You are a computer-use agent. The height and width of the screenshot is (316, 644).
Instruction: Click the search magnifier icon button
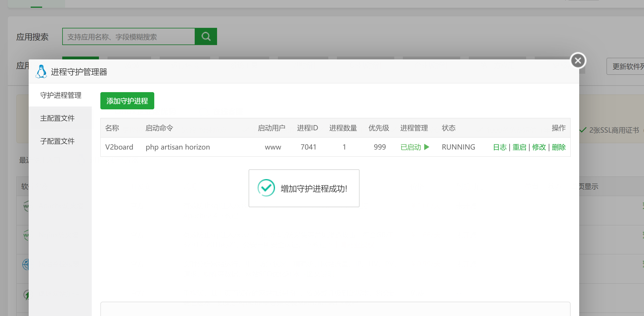pyautogui.click(x=206, y=36)
